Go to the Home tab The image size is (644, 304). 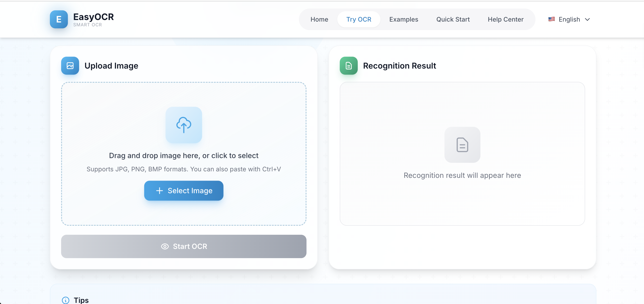point(319,20)
